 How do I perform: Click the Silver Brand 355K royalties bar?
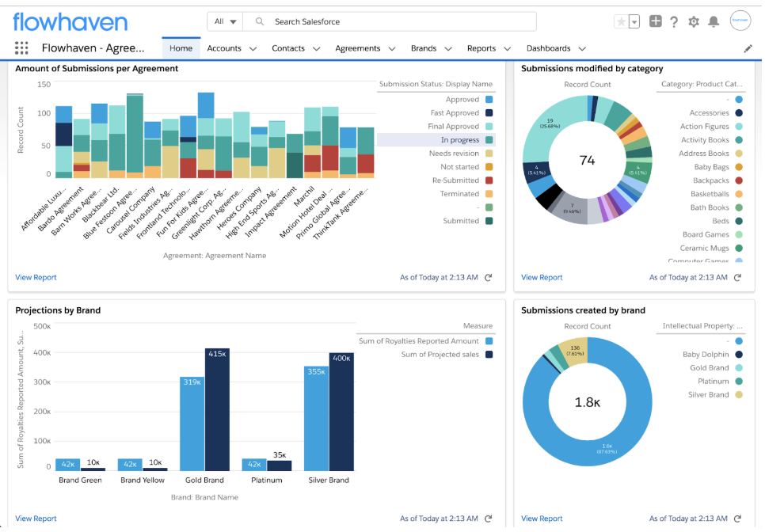click(316, 418)
